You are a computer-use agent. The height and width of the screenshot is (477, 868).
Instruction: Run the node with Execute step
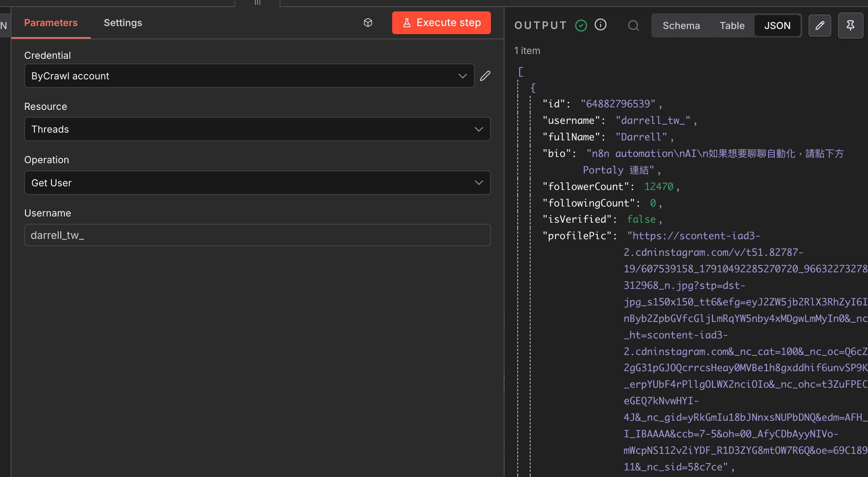pyautogui.click(x=441, y=22)
